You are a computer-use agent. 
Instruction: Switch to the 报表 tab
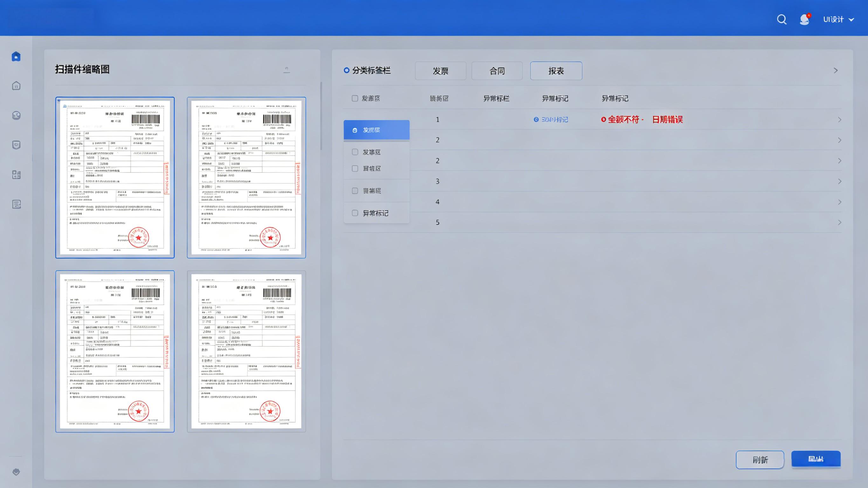click(x=556, y=71)
